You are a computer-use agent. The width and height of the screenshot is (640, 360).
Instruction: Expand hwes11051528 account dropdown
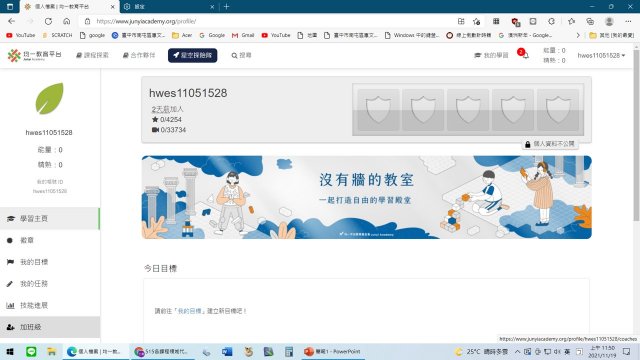pyautogui.click(x=601, y=55)
